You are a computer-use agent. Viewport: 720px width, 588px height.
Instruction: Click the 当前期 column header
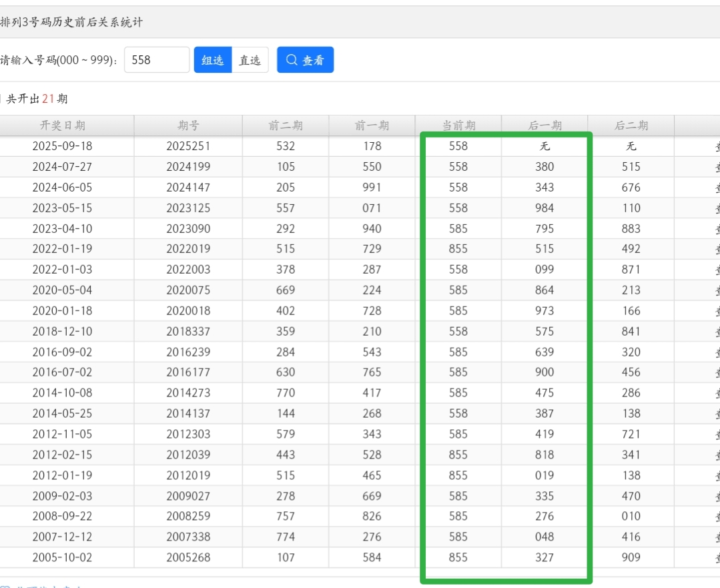(458, 125)
